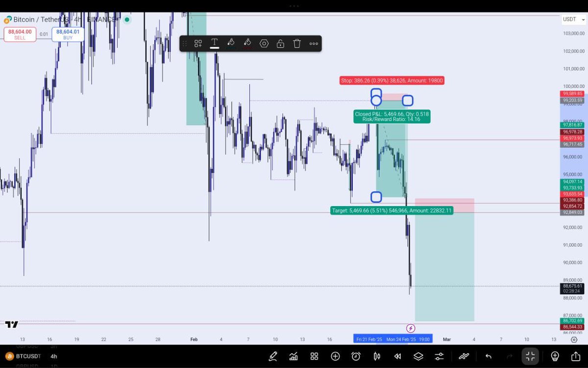Lock the selected position drawing

(x=280, y=43)
